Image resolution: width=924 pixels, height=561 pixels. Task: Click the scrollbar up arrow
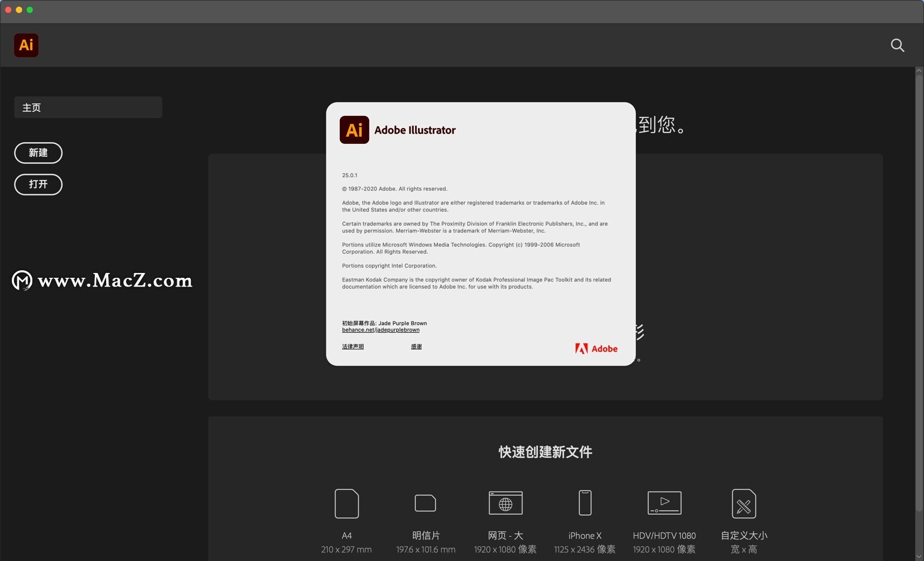coord(919,71)
